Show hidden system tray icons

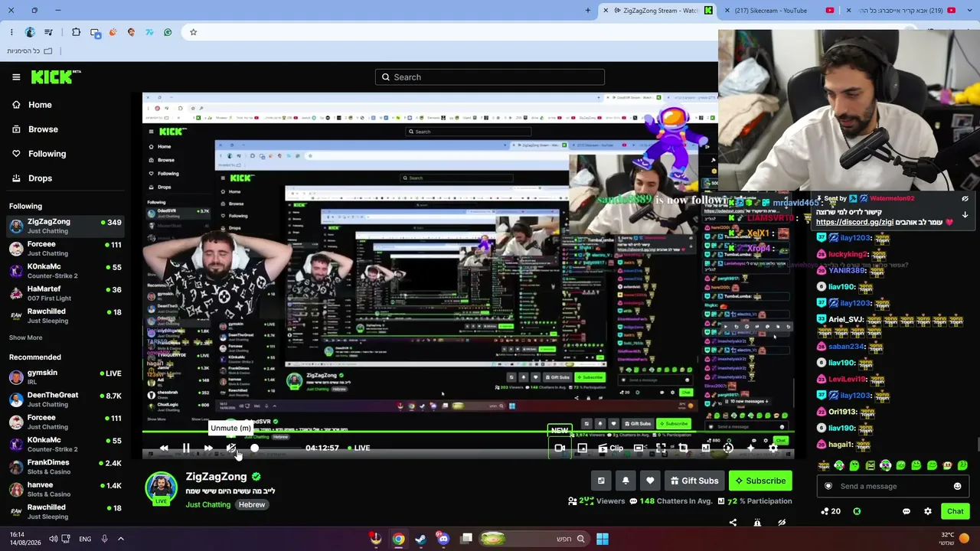[x=120, y=539]
